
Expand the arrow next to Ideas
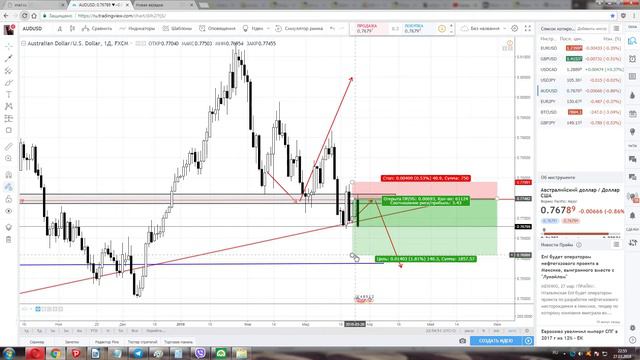click(x=268, y=29)
